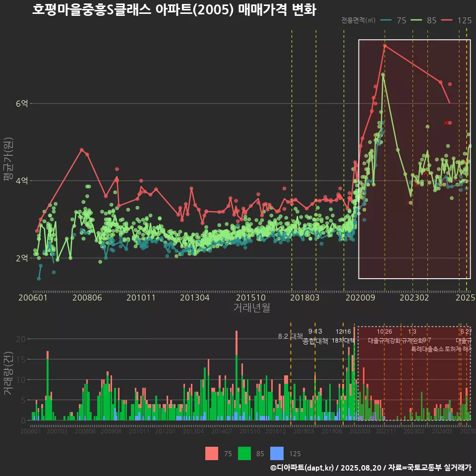The image size is (476, 476).
Task: Click 201612 on the volume chart x-axis
Action: (276, 431)
